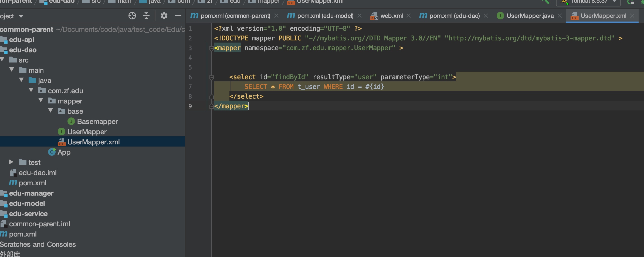
Task: Select UserMapper.xml in project tree
Action: [x=93, y=142]
